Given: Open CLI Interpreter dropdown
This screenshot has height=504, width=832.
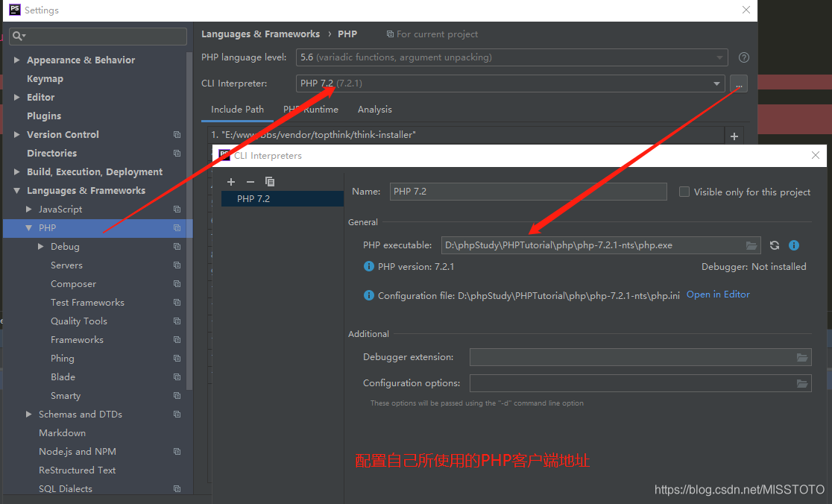Looking at the screenshot, I should pos(511,84).
